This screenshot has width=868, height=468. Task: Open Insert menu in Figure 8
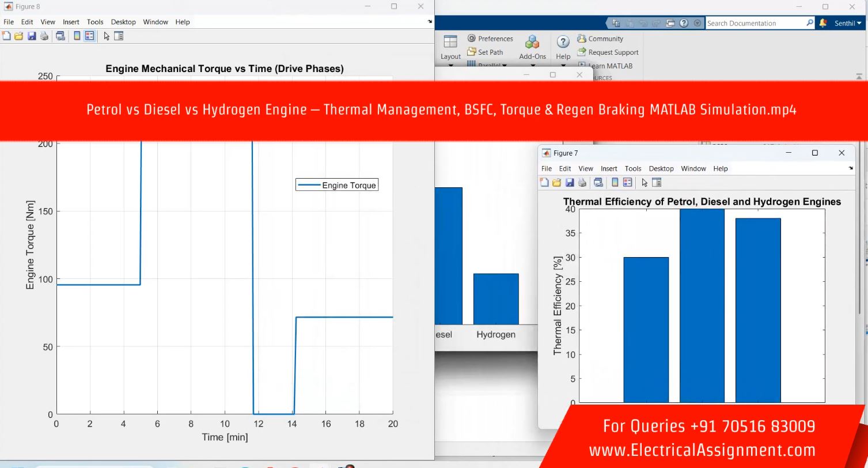(x=71, y=22)
